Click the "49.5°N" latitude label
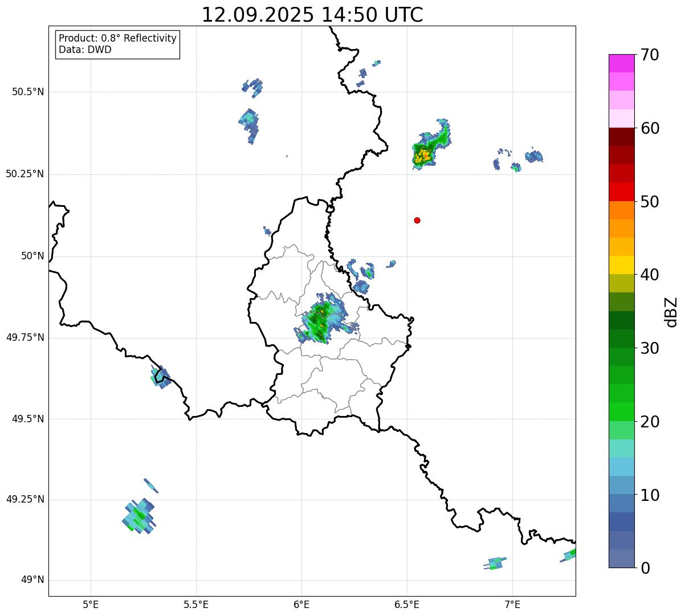Image resolution: width=685 pixels, height=616 pixels. [28, 419]
